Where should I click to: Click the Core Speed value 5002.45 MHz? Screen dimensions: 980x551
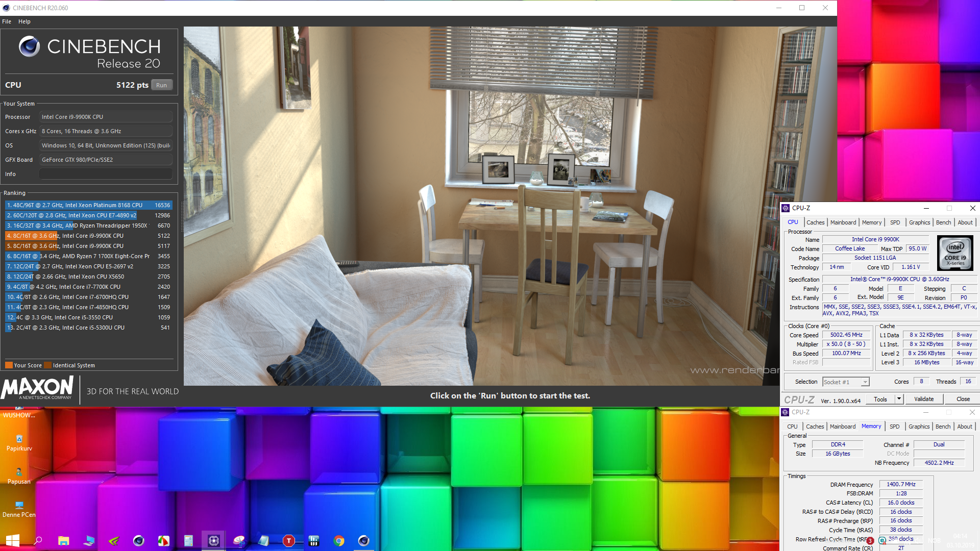(x=846, y=335)
